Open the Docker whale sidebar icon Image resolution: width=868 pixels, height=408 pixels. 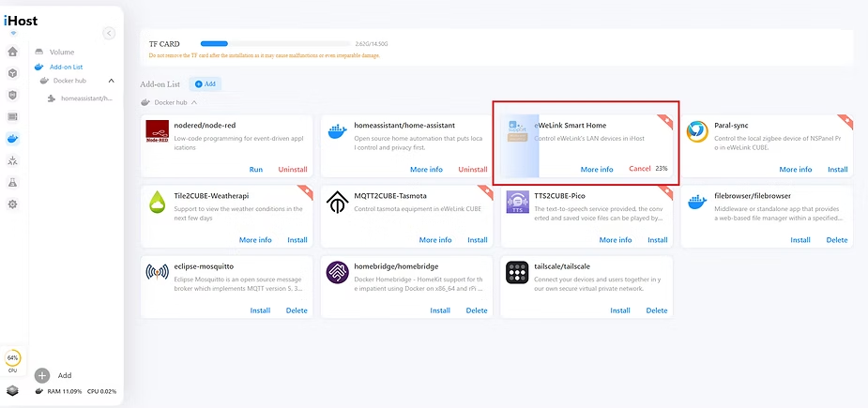click(12, 139)
